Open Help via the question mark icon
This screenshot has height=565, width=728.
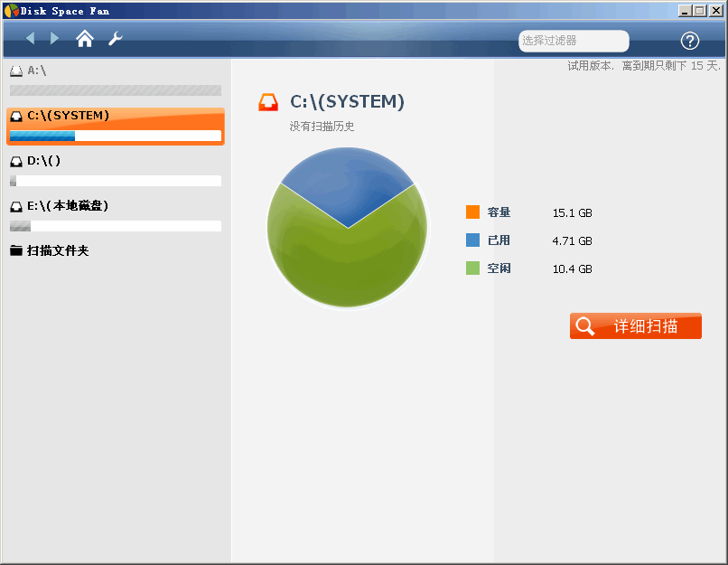pyautogui.click(x=690, y=41)
